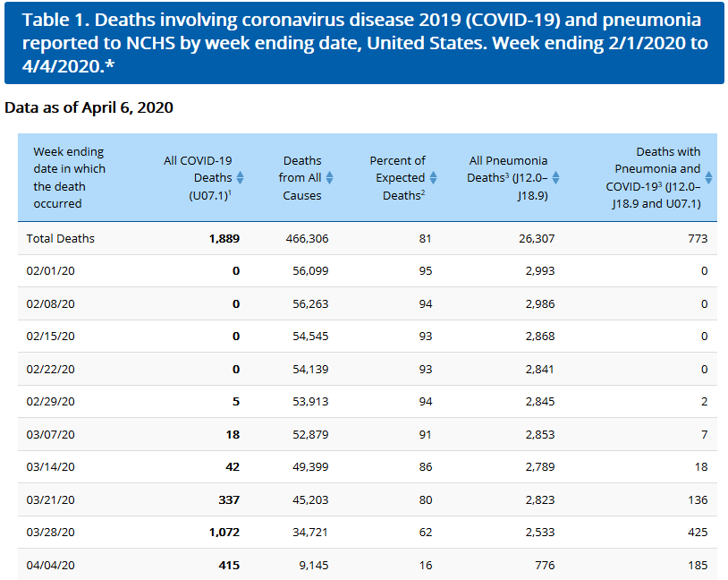
Task: Click the 'Data as of April 6, 2020' text
Action: (89, 107)
